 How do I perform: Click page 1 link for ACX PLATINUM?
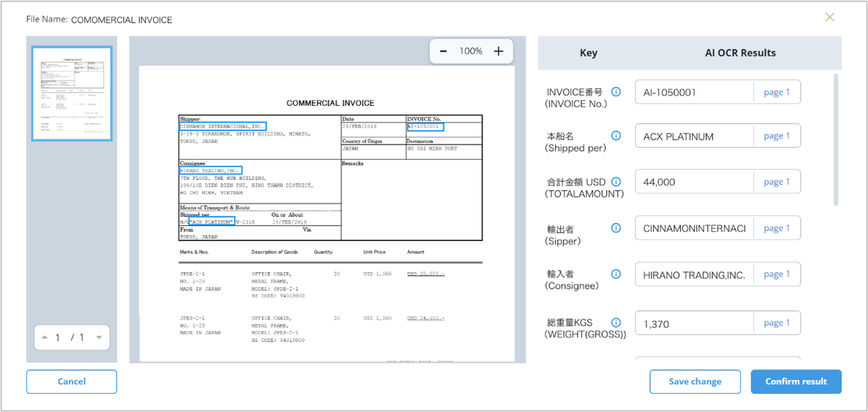[777, 136]
